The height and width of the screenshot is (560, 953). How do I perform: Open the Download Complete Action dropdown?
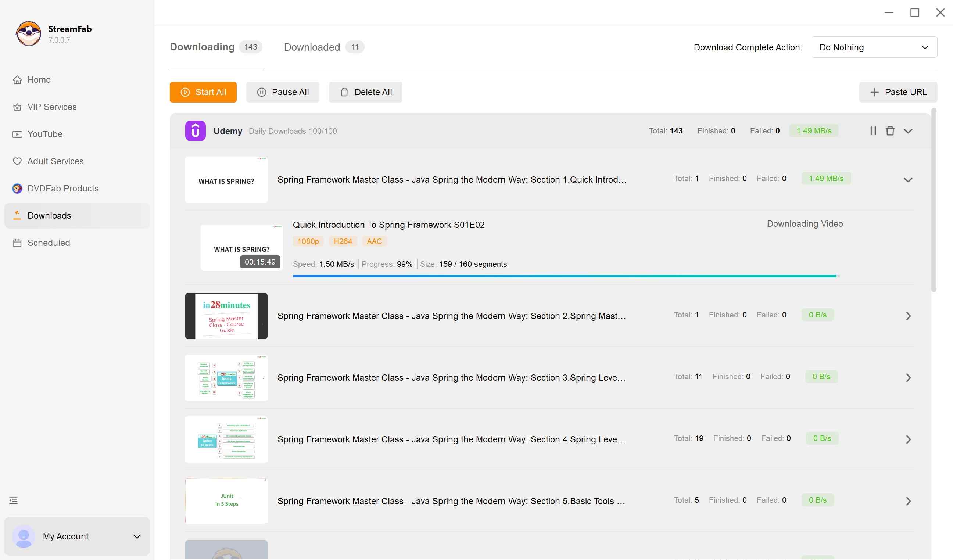coord(874,47)
